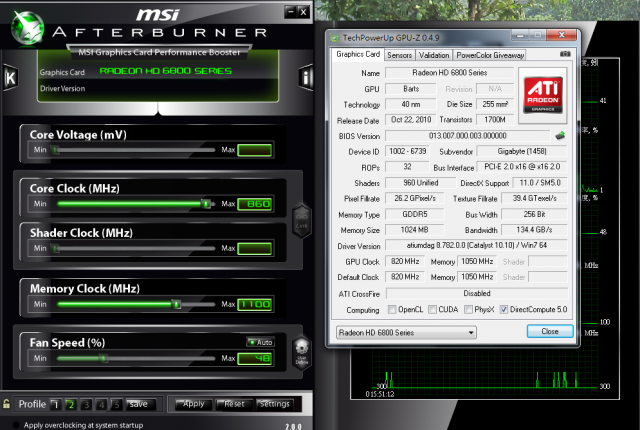This screenshot has height=430, width=640.
Task: Click the Device ID field 1002 - 6739
Action: 407,151
